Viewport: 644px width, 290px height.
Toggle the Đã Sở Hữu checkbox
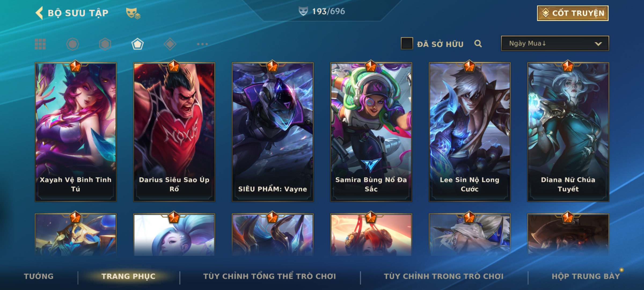[x=407, y=44]
